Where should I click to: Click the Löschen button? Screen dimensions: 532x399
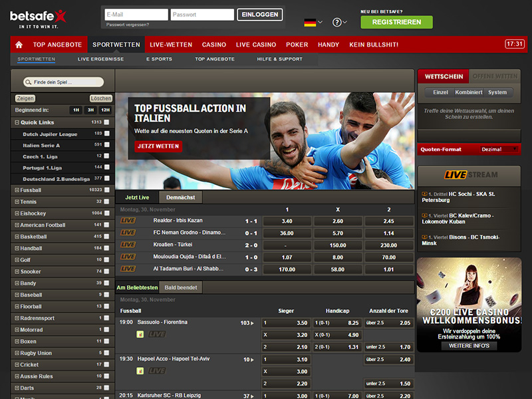101,98
